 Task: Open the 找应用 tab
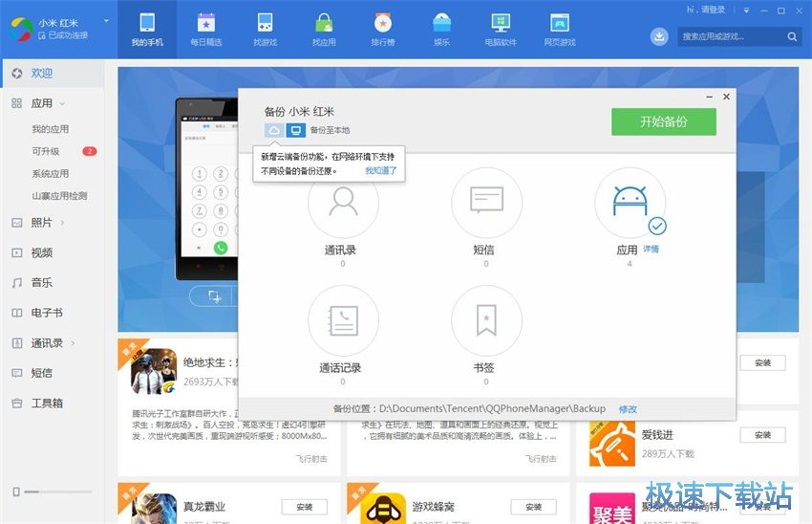click(324, 29)
